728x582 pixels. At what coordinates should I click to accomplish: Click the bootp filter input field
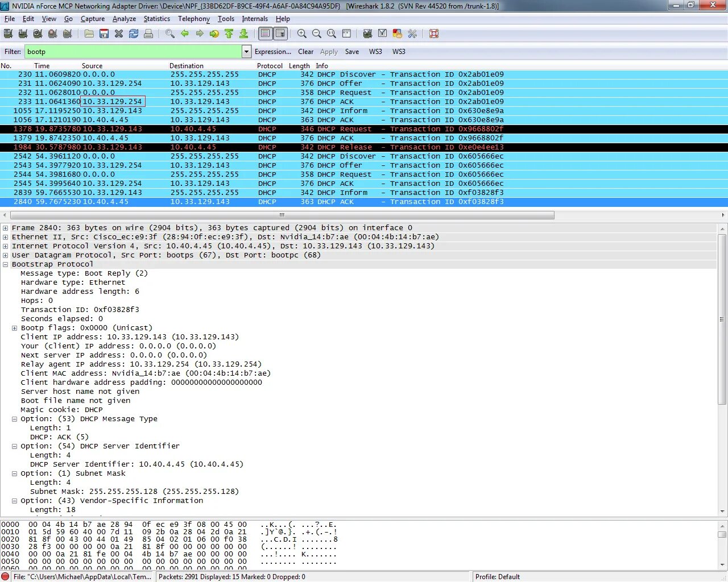(x=133, y=52)
